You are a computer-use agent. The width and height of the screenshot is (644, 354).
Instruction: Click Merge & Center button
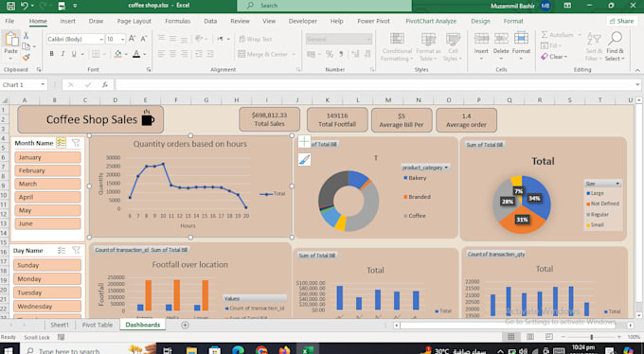263,54
